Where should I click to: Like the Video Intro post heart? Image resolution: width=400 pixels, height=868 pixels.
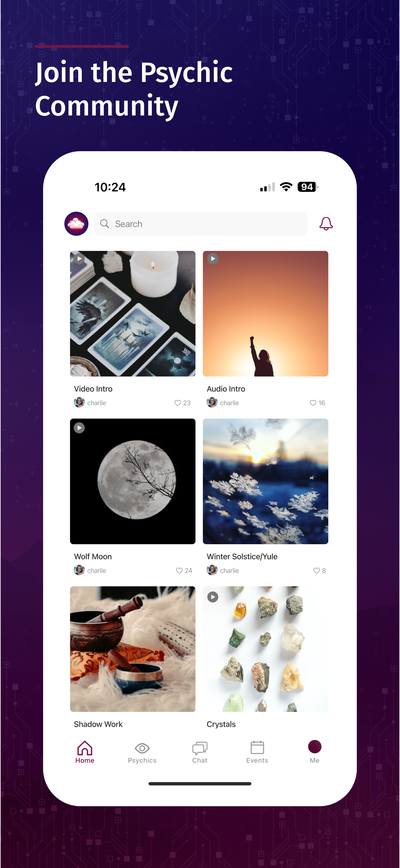tap(177, 403)
